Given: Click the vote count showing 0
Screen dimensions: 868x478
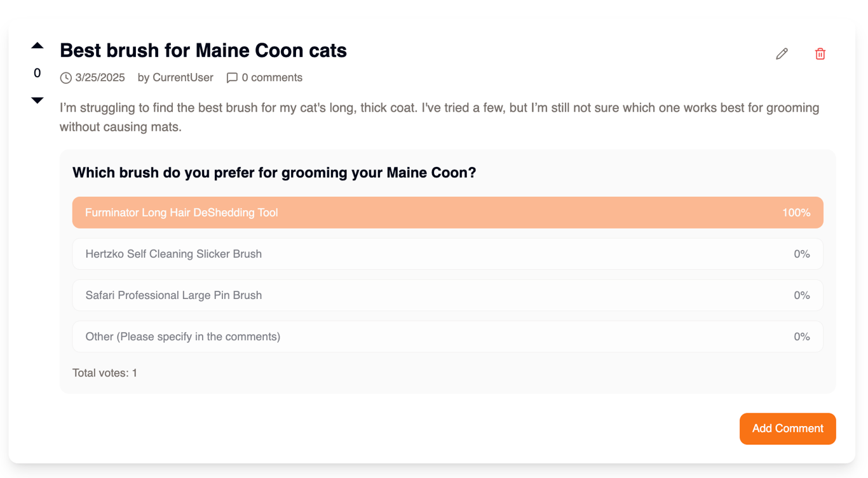Looking at the screenshot, I should pyautogui.click(x=37, y=73).
